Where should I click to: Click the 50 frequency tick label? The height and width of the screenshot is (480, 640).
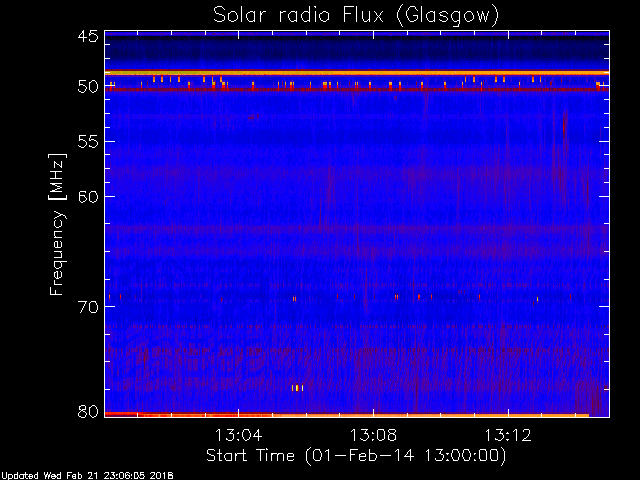pos(88,87)
